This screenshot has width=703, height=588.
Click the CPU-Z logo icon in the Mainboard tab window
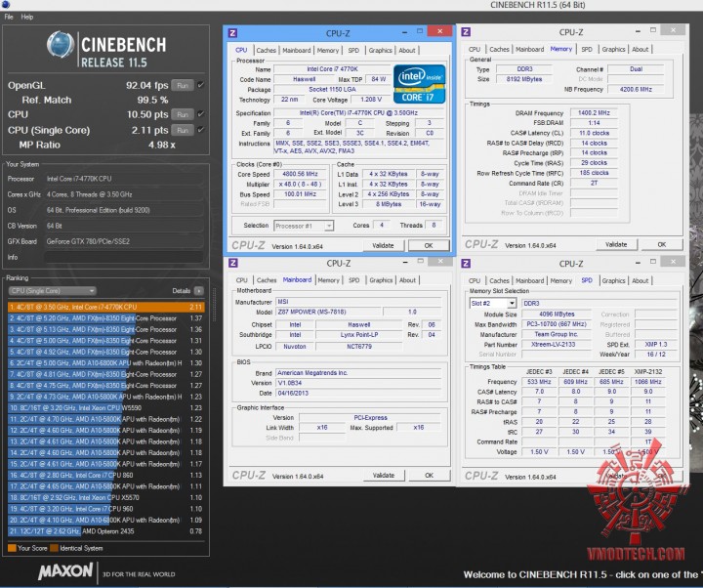point(233,263)
